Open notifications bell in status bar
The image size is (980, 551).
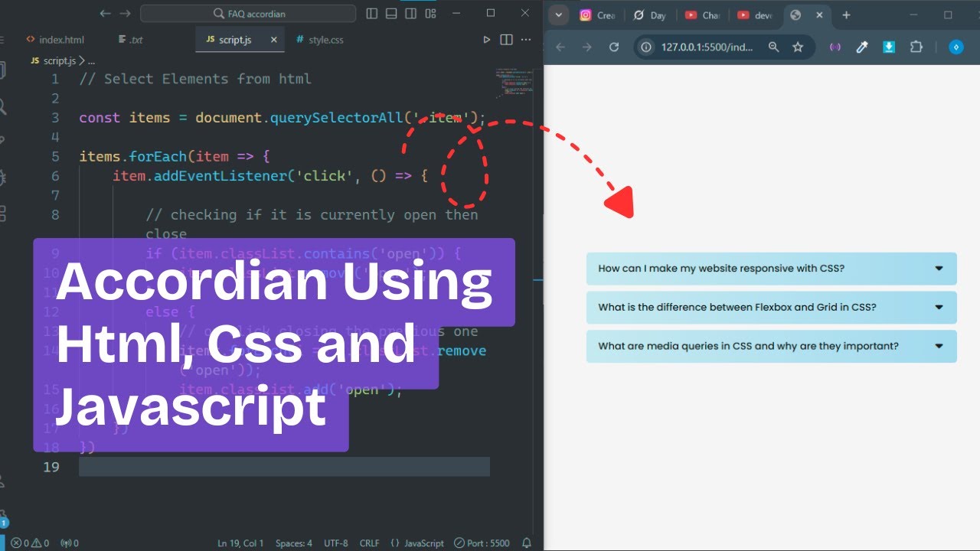tap(527, 543)
